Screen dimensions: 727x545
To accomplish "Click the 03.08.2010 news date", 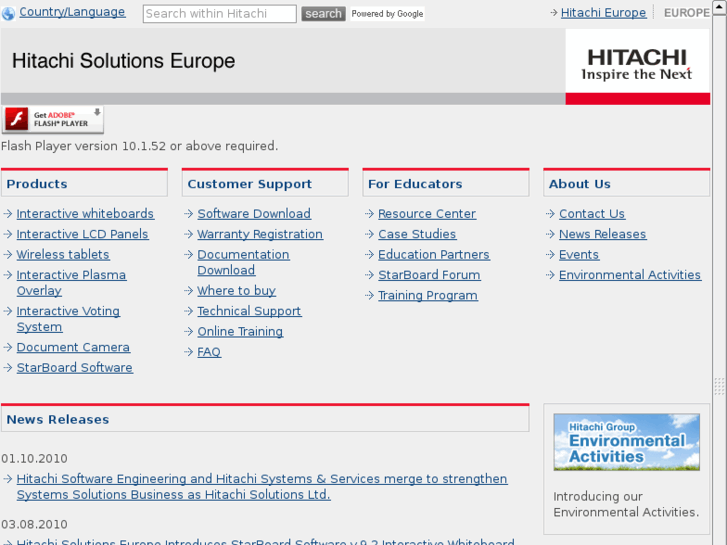I will pos(34,525).
